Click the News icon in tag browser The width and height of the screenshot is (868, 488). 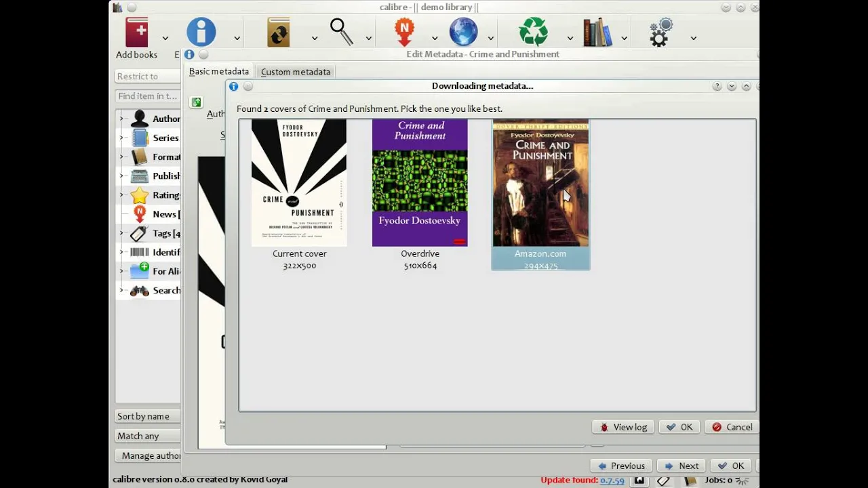[140, 214]
